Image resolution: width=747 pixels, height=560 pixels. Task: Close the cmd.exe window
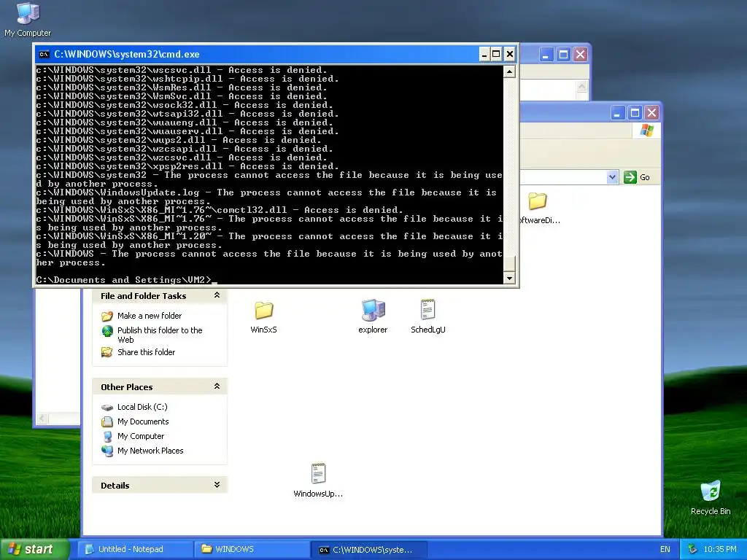click(509, 54)
